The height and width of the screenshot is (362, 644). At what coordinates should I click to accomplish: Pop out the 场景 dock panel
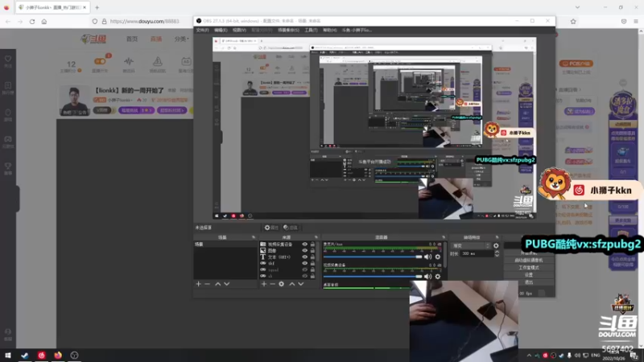[254, 237]
